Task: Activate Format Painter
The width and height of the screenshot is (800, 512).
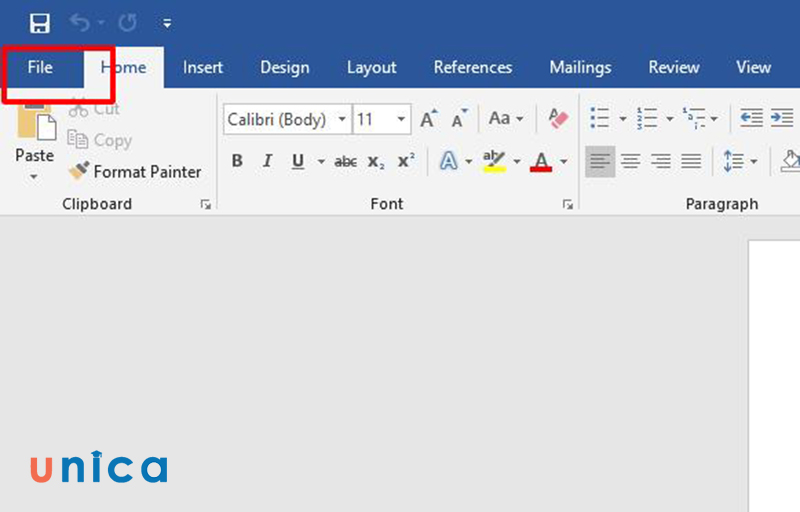Action: pyautogui.click(x=135, y=171)
